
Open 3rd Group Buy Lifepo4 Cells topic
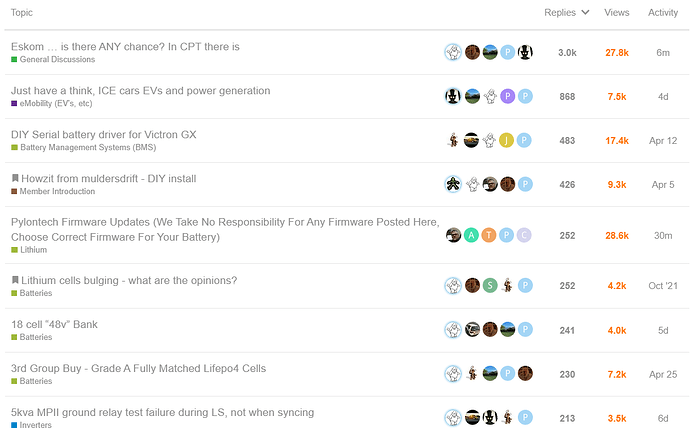[139, 368]
